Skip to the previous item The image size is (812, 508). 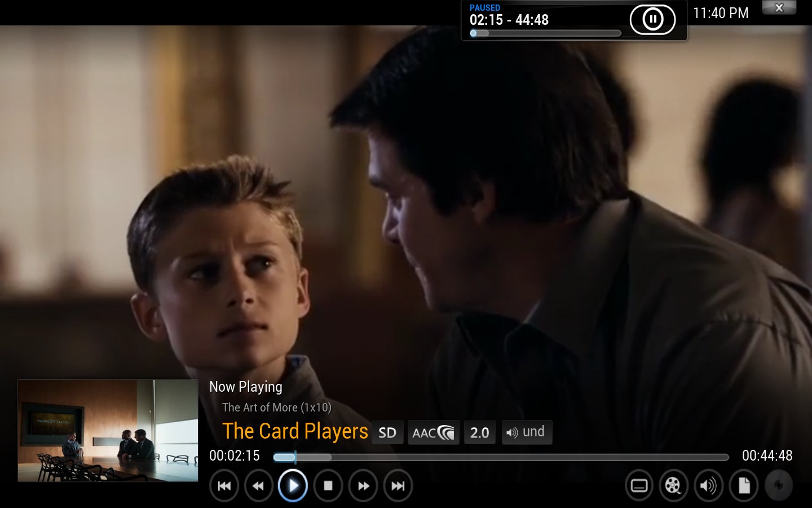tap(224, 485)
